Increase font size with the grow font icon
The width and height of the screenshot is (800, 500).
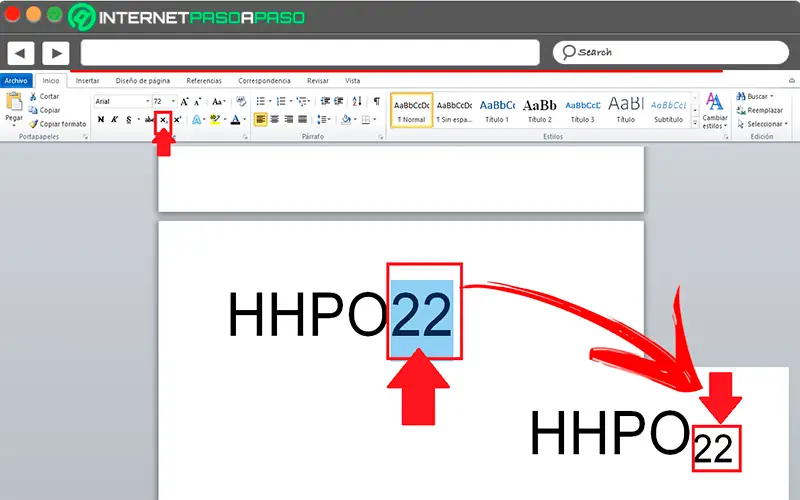[x=185, y=102]
